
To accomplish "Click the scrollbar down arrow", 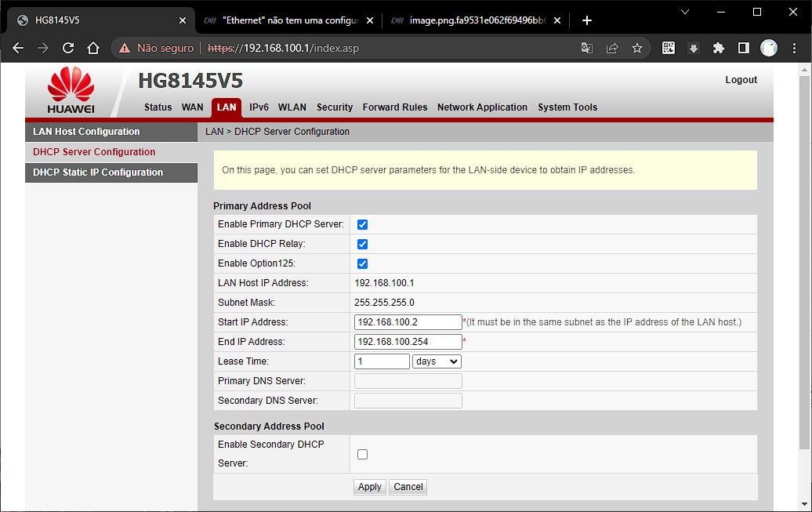I will click(804, 503).
